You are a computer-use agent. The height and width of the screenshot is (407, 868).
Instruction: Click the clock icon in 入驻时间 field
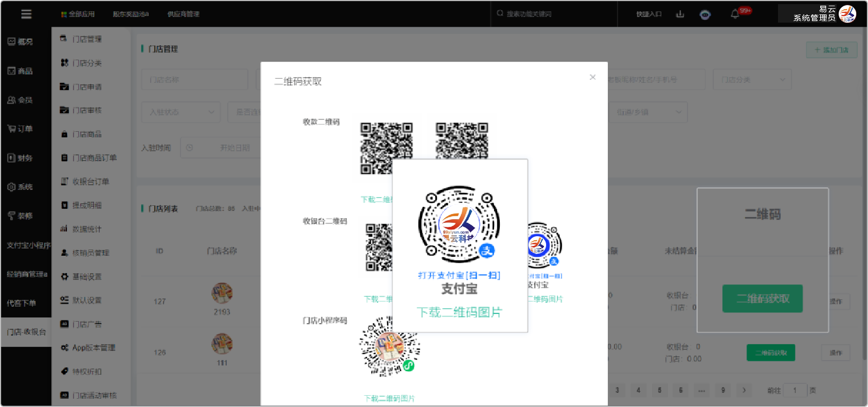(x=189, y=148)
